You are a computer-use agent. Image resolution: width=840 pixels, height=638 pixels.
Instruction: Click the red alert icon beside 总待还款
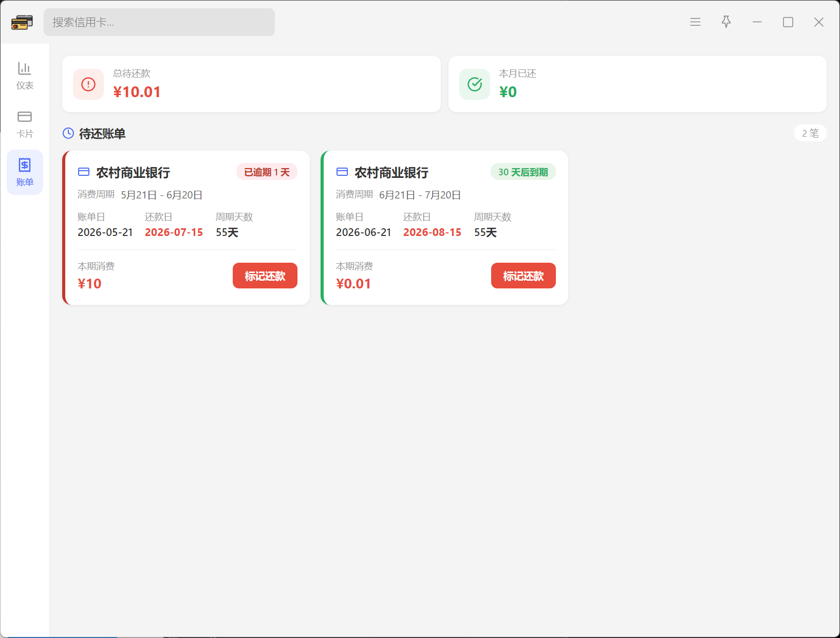tap(88, 84)
